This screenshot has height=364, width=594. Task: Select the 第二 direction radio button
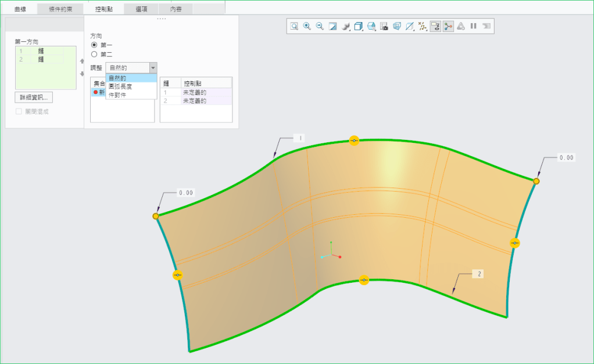94,54
